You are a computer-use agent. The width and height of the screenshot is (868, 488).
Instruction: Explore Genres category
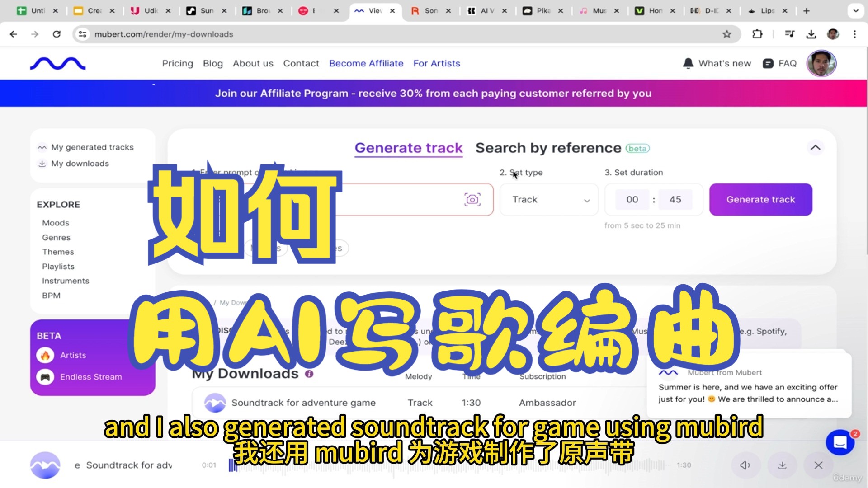(x=56, y=237)
